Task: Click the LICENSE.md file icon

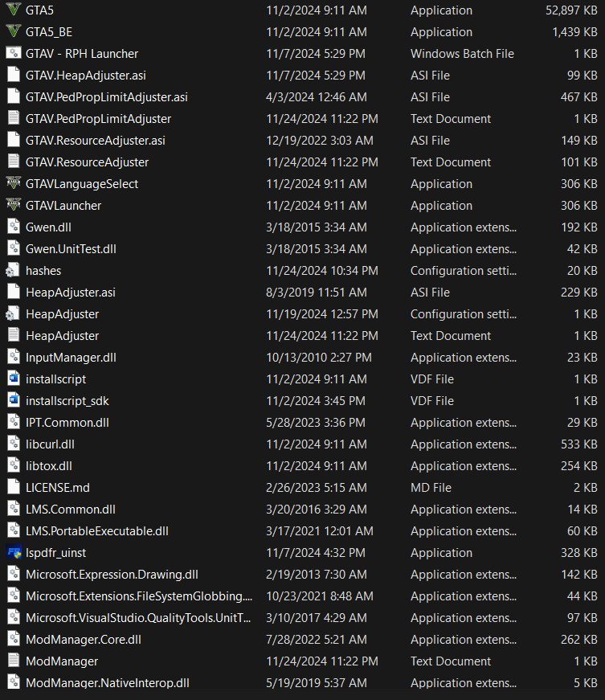Action: pyautogui.click(x=14, y=488)
